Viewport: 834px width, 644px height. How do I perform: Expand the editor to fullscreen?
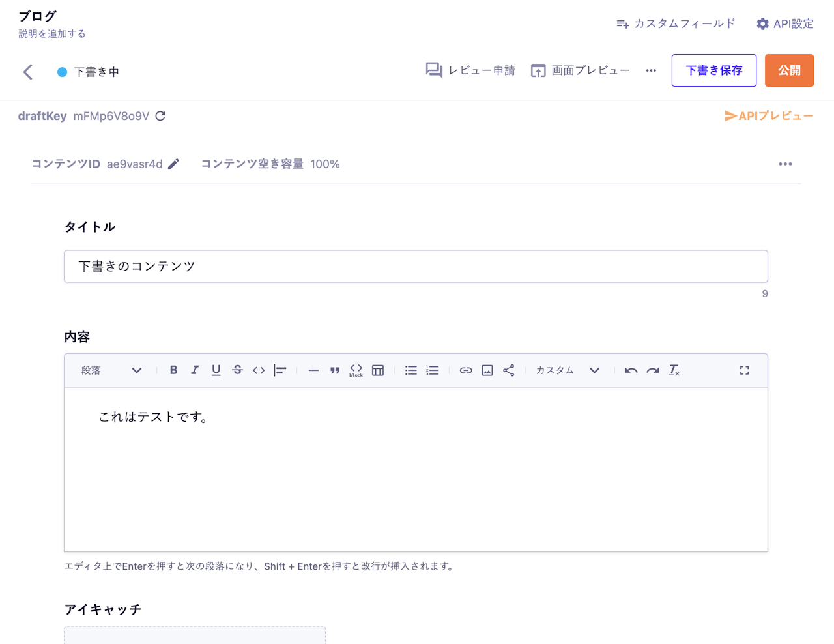(744, 370)
